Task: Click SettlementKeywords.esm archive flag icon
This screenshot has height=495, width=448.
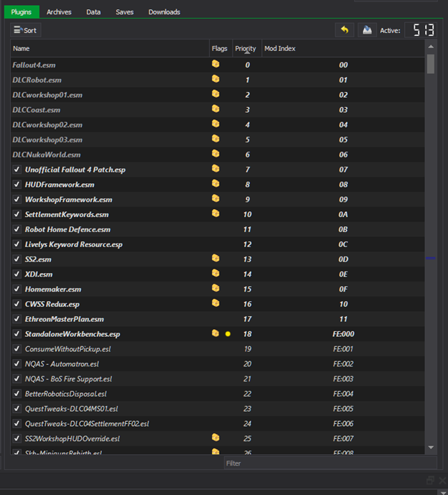Action: click(x=215, y=213)
